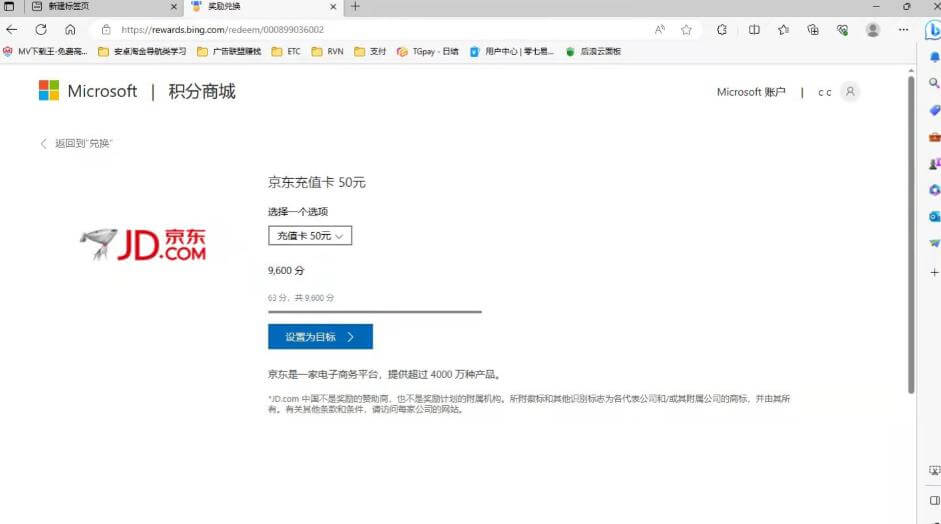Viewport: 941px width, 524px height.
Task: Open the Collections panel
Action: point(813,29)
